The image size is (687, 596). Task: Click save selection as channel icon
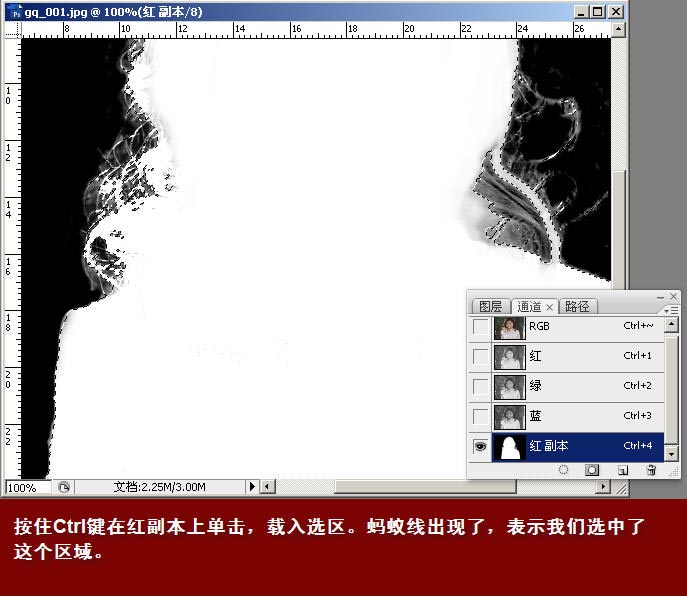click(x=592, y=469)
